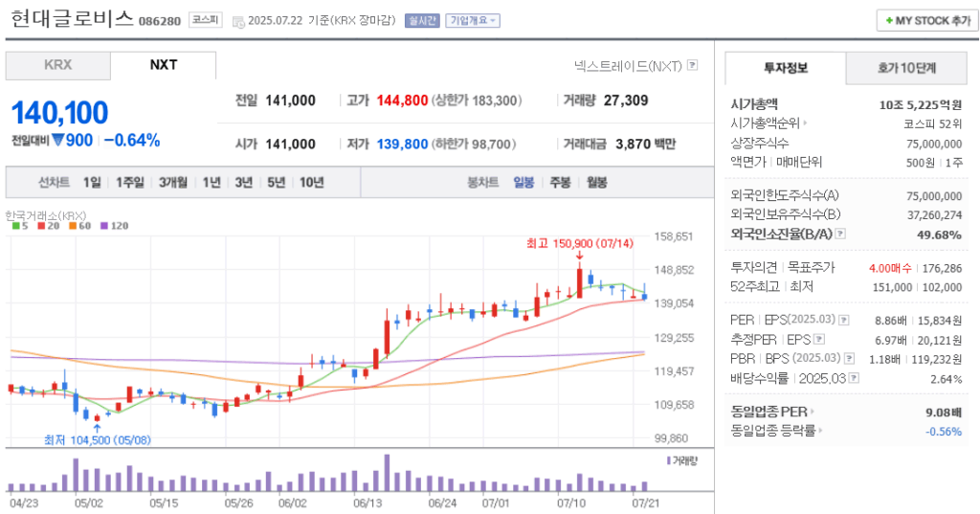Viewport: 980px width, 514px height.
Task: Click the 시가총액 value 10조 5,225억원
Action: [920, 105]
